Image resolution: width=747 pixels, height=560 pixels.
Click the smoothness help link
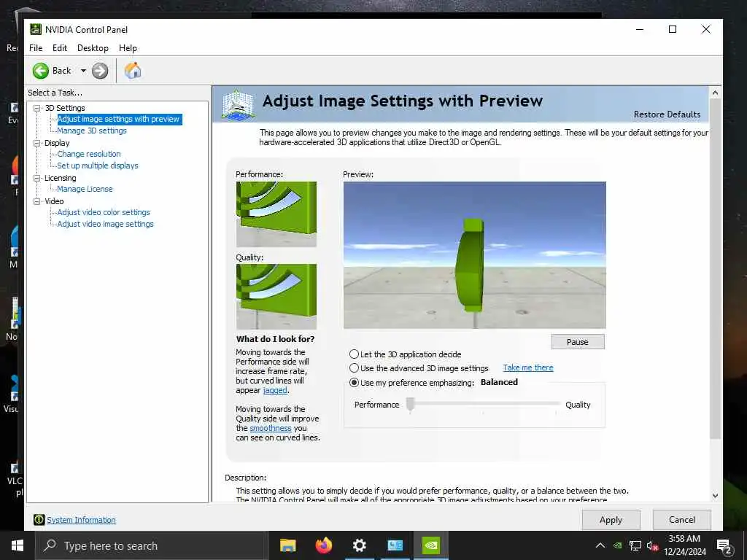point(271,428)
